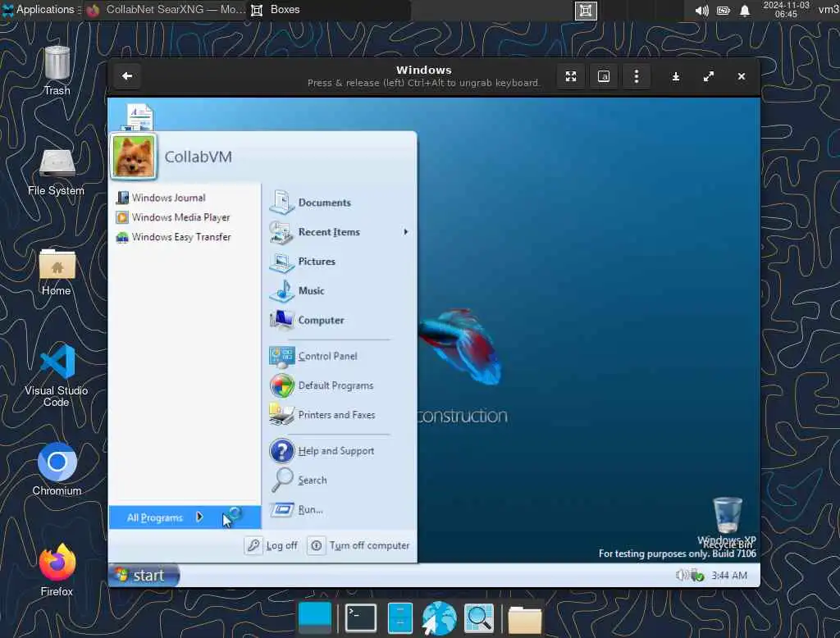Open Boxes three-dot menu

(x=637, y=76)
